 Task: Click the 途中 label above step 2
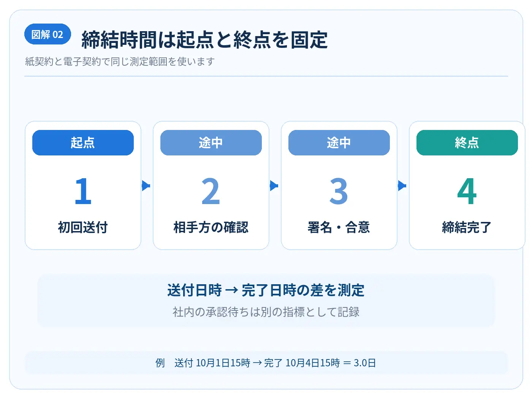[x=211, y=142]
